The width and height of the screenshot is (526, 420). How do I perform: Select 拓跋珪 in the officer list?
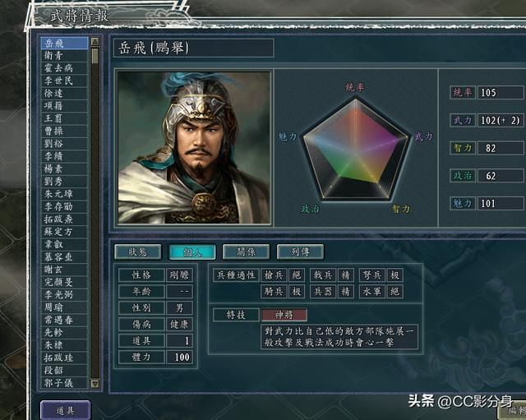tap(64, 358)
